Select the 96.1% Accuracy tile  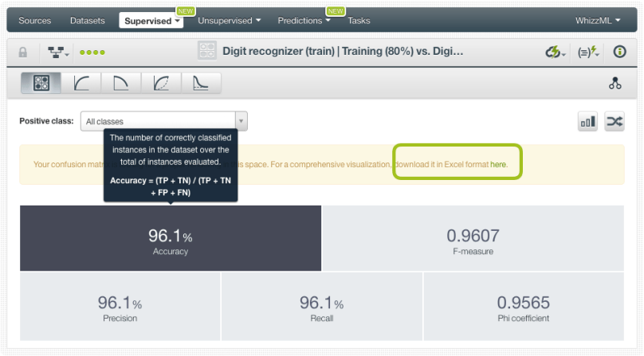click(171, 239)
